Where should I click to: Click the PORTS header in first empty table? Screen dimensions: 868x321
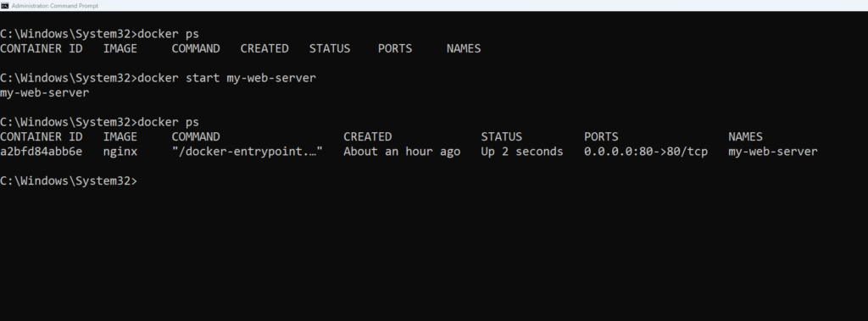tap(395, 49)
